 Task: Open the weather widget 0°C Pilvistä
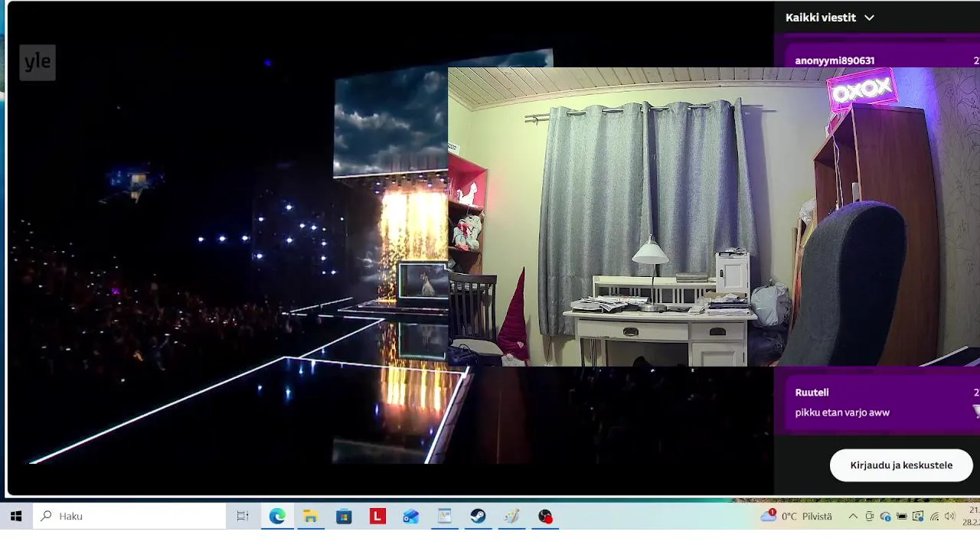pyautogui.click(x=795, y=517)
